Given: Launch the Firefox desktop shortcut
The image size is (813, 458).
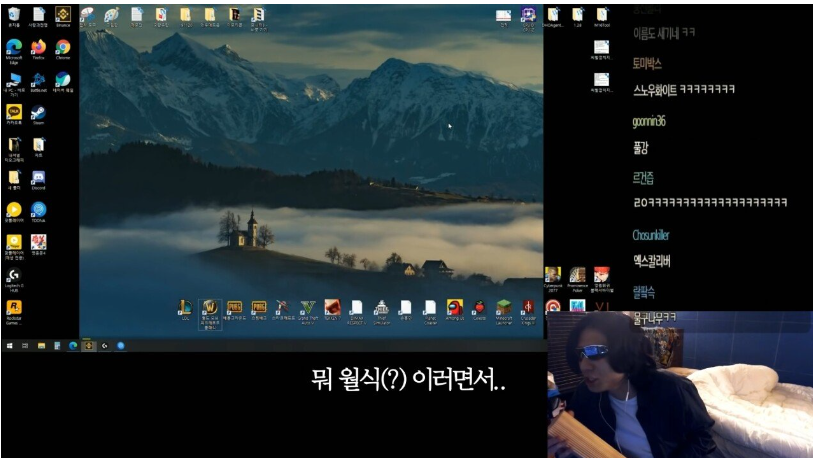Looking at the screenshot, I should [x=38, y=50].
